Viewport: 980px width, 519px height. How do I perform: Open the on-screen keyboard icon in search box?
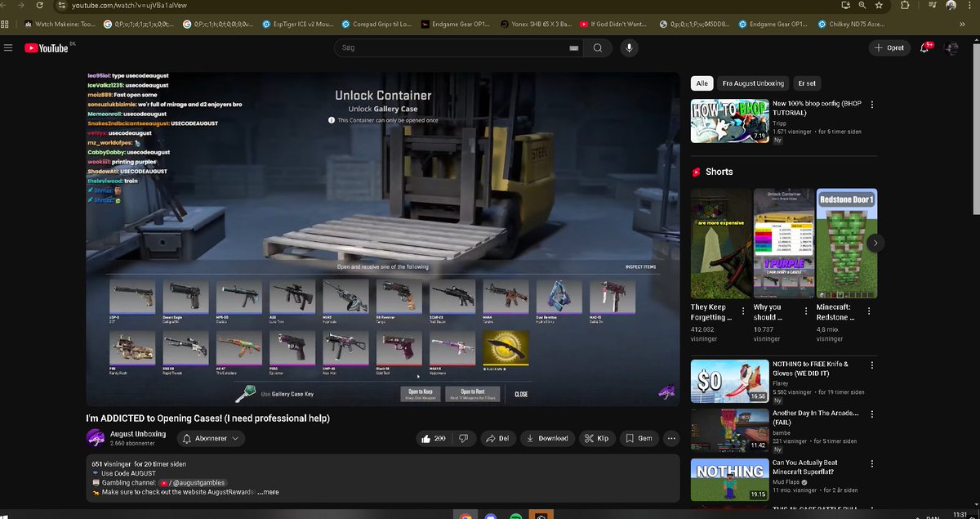pyautogui.click(x=574, y=48)
